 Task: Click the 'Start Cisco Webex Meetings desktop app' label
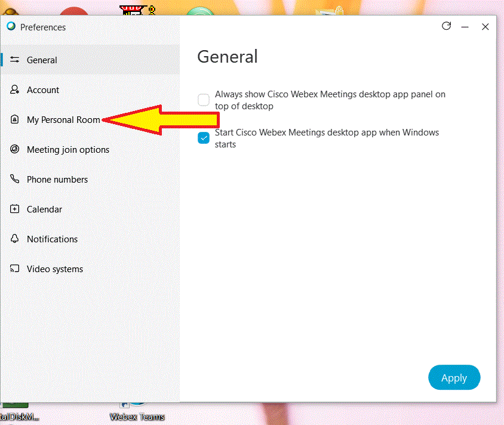click(x=327, y=138)
